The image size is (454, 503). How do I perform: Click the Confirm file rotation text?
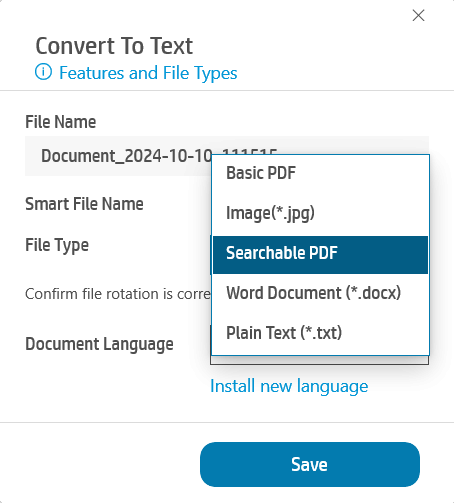click(118, 294)
